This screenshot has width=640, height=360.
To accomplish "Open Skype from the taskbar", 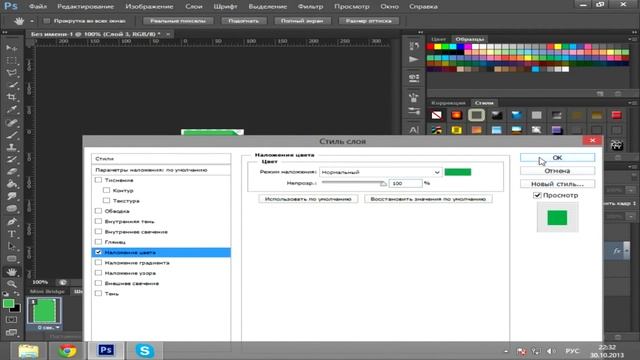I will coord(144,351).
